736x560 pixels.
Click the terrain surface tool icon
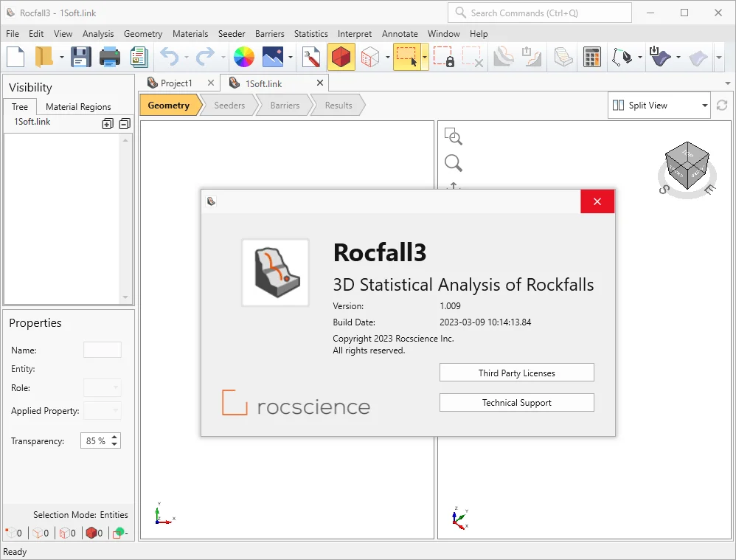(503, 58)
